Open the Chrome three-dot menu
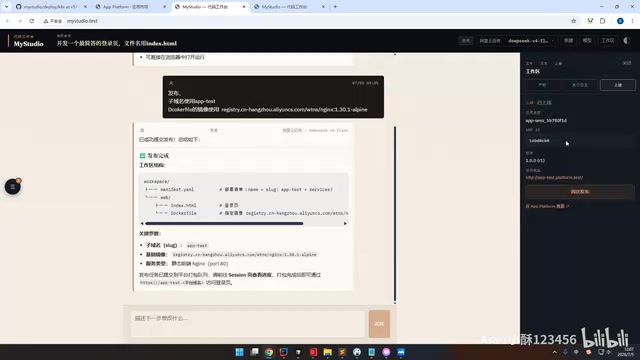The width and height of the screenshot is (640, 360). pos(632,21)
